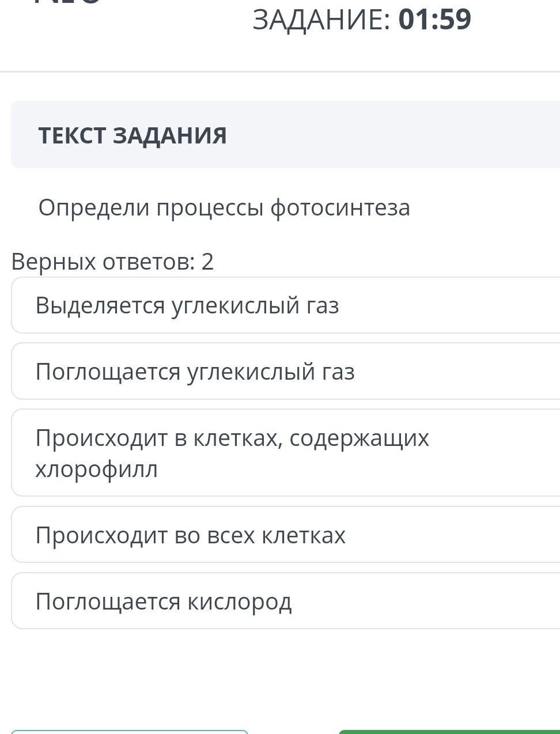Click the word 'фотосинтеза' in the question

click(x=340, y=207)
